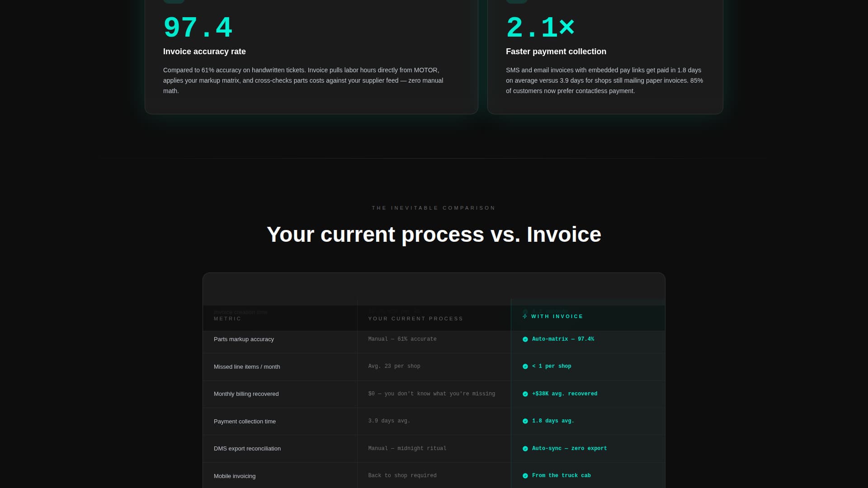
Task: Select the Mobile invoicing row label
Action: 235,476
